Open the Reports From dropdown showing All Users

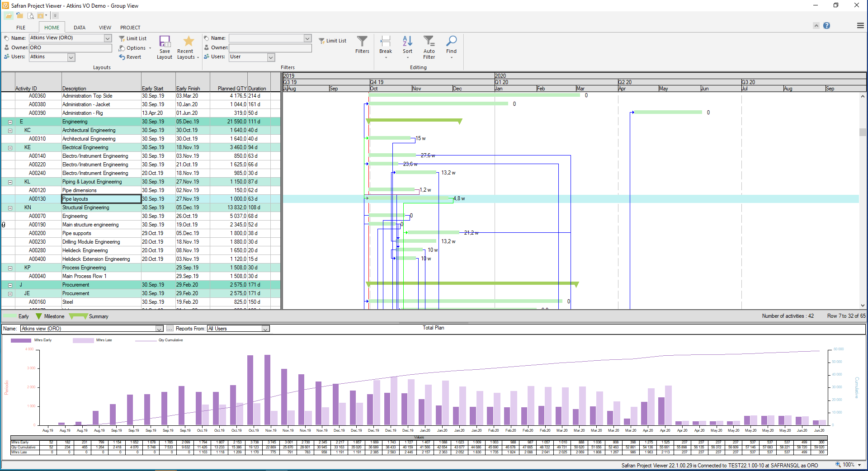click(x=265, y=329)
